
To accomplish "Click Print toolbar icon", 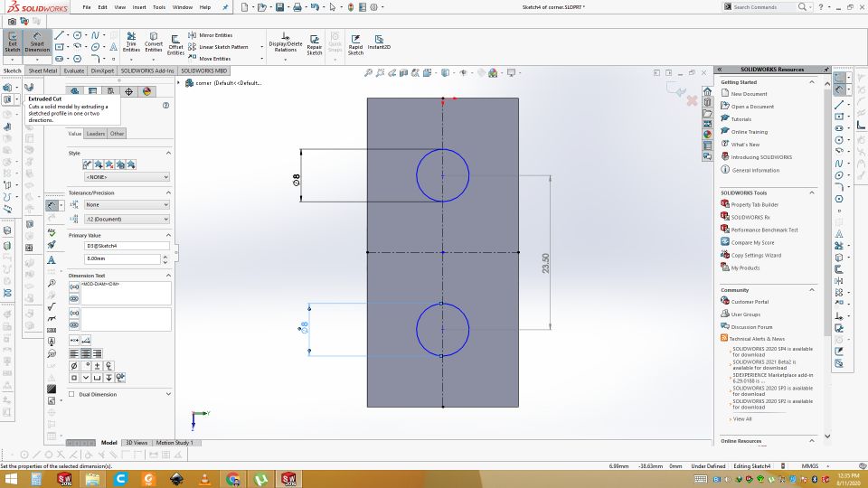I will coord(297,7).
